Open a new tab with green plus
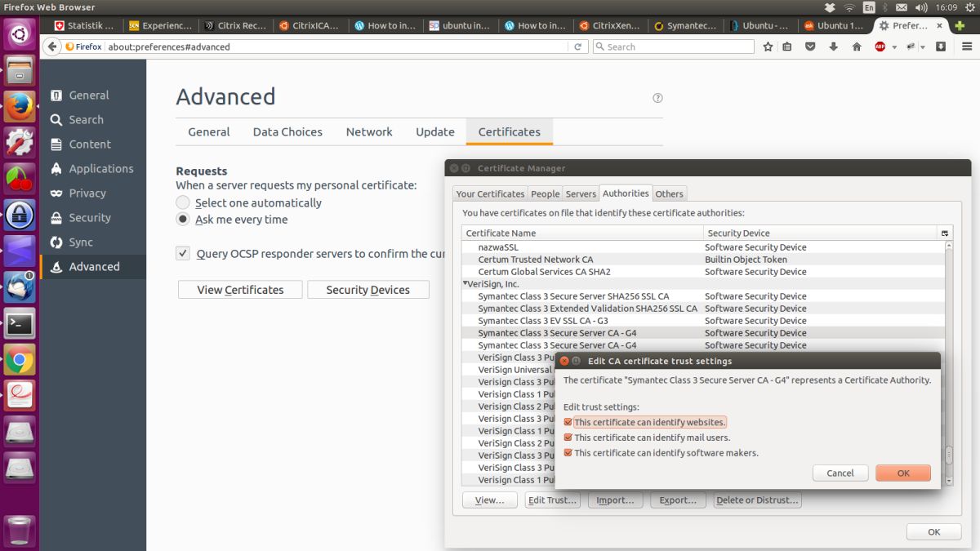980x551 pixels. click(960, 25)
